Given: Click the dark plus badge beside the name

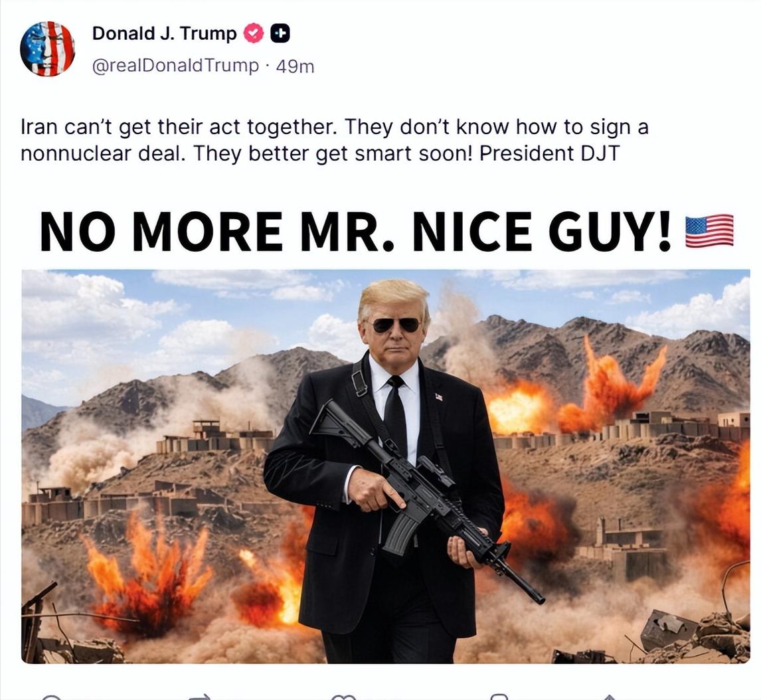Looking at the screenshot, I should [x=280, y=33].
